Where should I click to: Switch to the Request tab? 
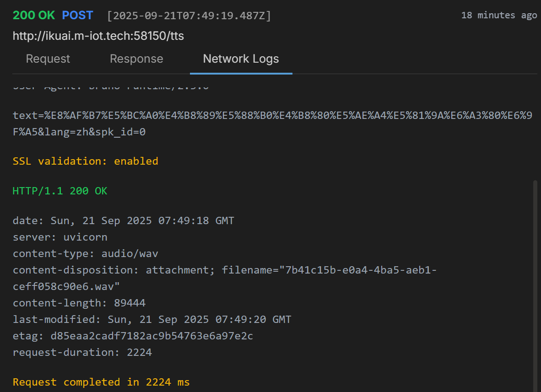(48, 59)
